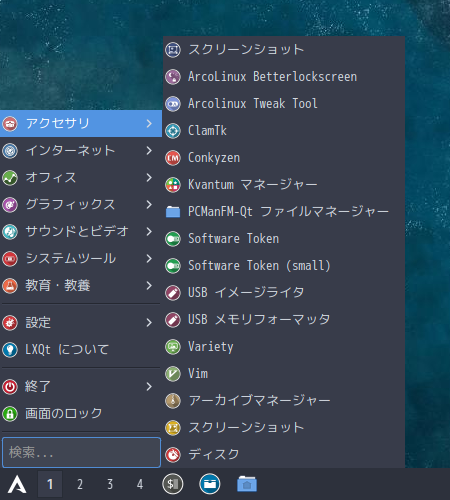Click the 検索... search field
Image resolution: width=450 pixels, height=500 pixels.
pyautogui.click(x=81, y=453)
